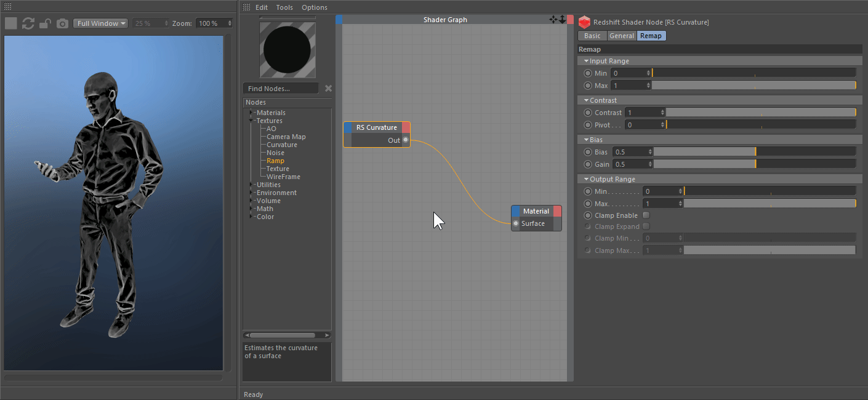This screenshot has height=400, width=868.
Task: Click the Redshift cube logo icon
Action: pos(584,22)
